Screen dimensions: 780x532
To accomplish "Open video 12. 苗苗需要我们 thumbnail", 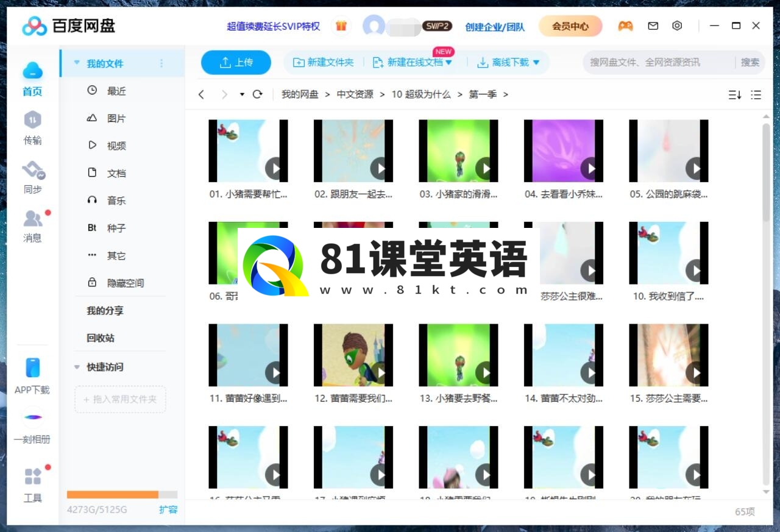I will (353, 355).
